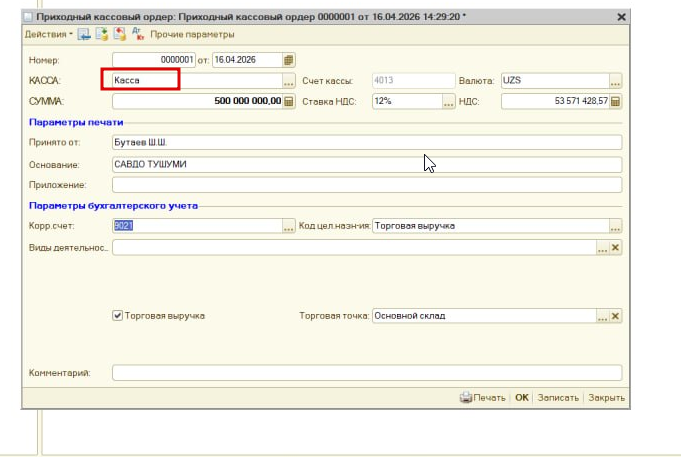This screenshot has height=457, width=681.
Task: Click the Корр.счет field 9021
Action: pos(197,226)
